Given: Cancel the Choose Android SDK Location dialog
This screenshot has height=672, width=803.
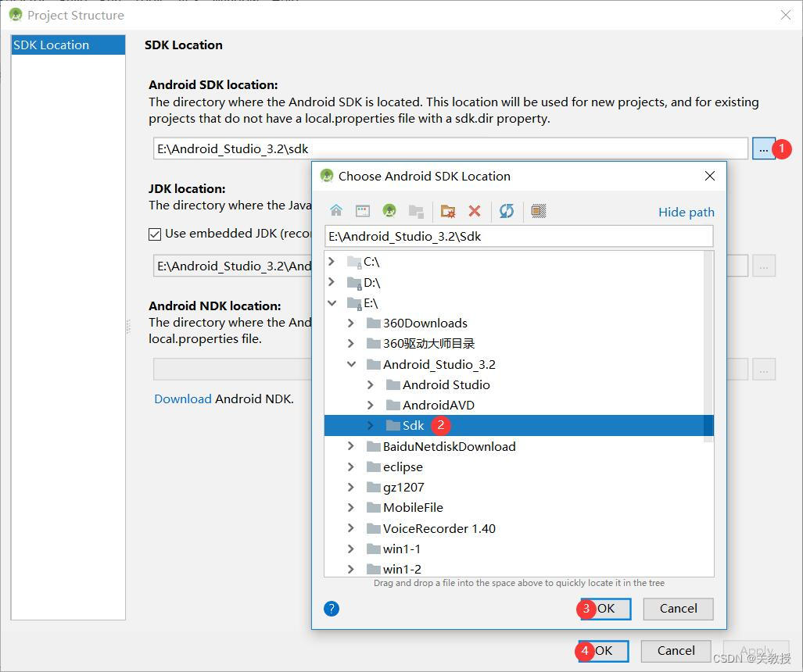Looking at the screenshot, I should coord(678,609).
